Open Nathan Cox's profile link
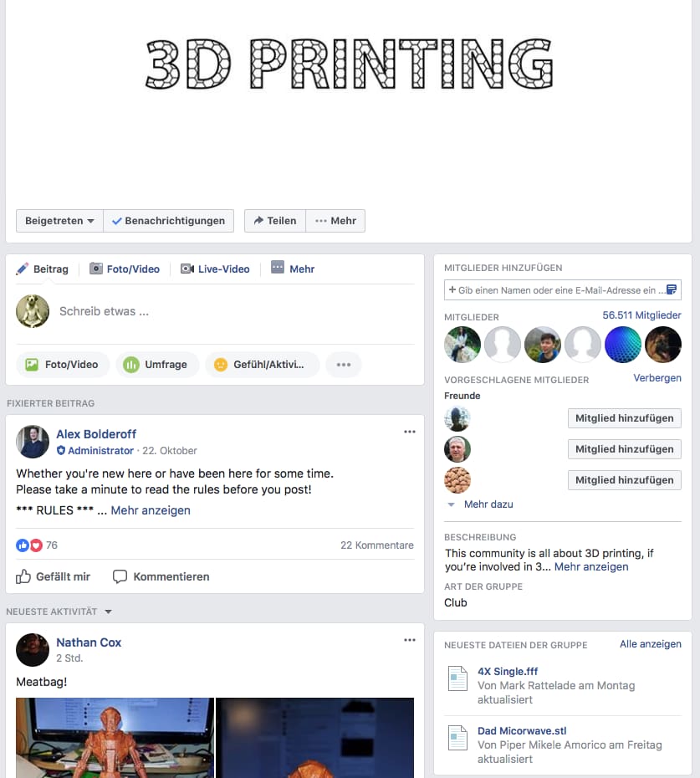 click(89, 642)
